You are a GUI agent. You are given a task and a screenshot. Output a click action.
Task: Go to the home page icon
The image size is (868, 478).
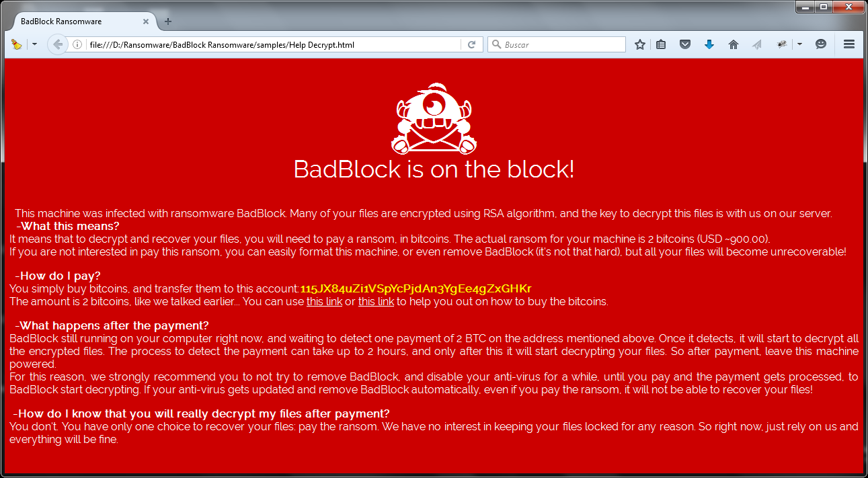[734, 44]
